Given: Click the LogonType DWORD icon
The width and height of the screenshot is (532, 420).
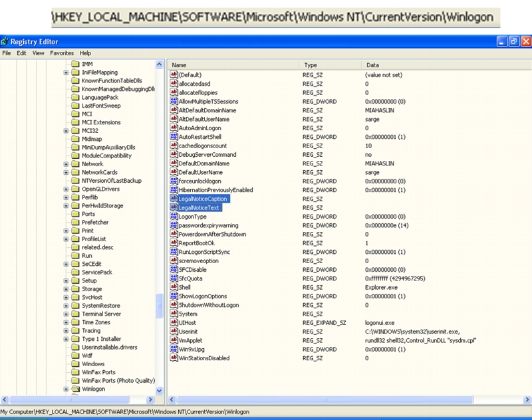Looking at the screenshot, I should 174,216.
